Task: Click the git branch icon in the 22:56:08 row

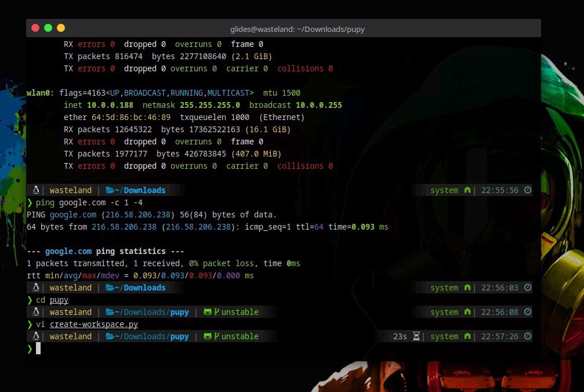Action: (x=216, y=311)
